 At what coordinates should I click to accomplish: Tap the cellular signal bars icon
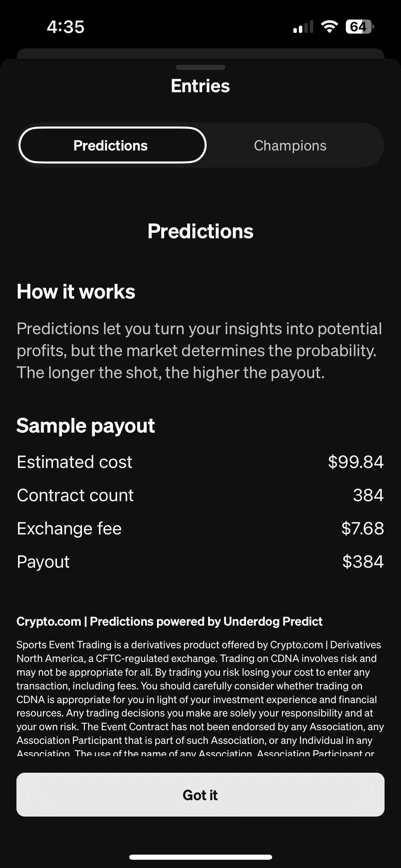(x=303, y=26)
